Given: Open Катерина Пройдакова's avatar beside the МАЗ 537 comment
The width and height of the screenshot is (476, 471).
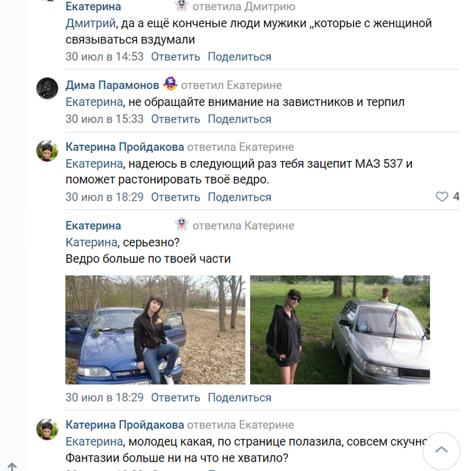Looking at the screenshot, I should click(47, 151).
